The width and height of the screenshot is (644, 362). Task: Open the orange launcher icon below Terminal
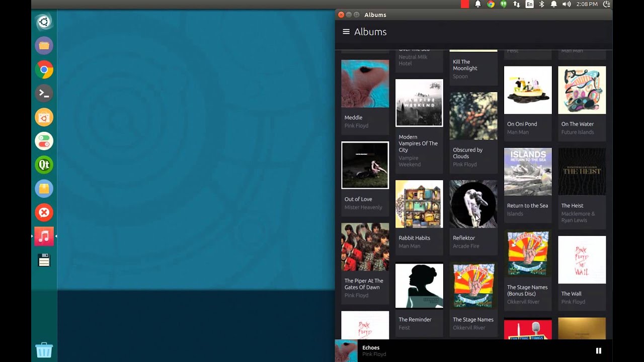click(x=44, y=117)
